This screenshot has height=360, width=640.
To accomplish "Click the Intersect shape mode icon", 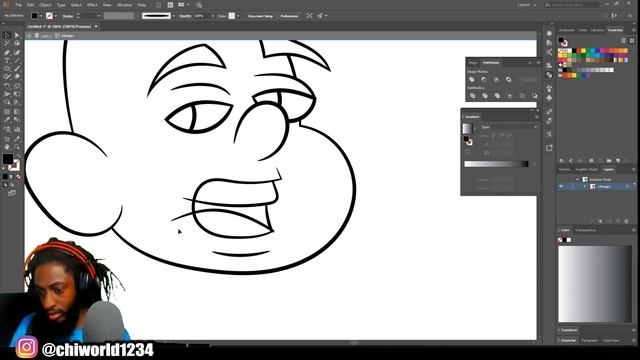I will (x=496, y=79).
